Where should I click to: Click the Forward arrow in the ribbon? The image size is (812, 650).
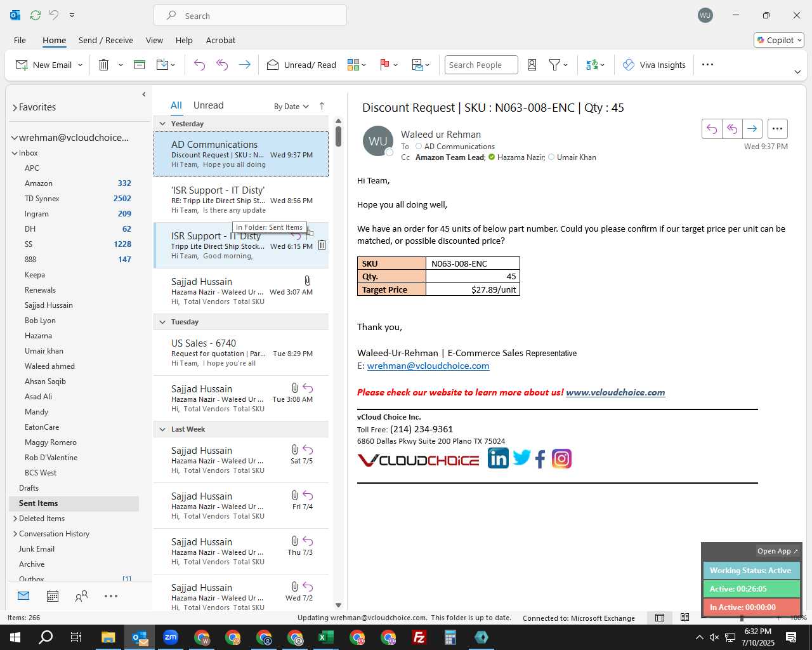pyautogui.click(x=244, y=65)
